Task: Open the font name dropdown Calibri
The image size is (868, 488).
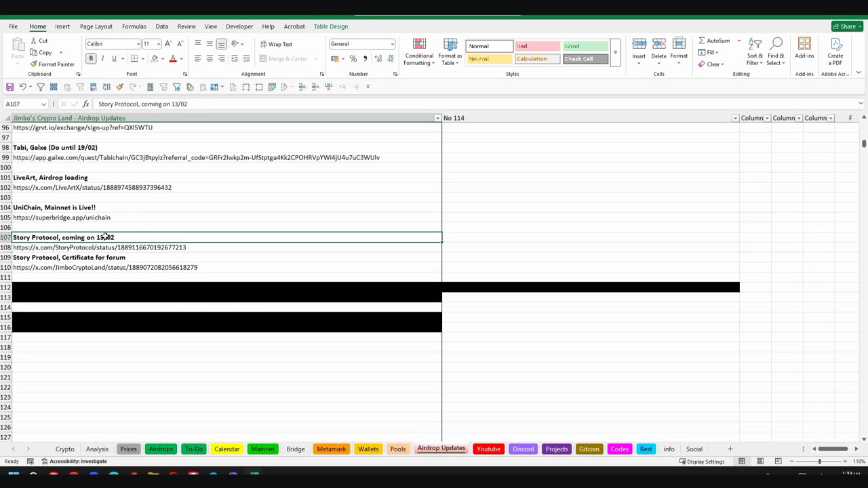Action: pyautogui.click(x=113, y=44)
